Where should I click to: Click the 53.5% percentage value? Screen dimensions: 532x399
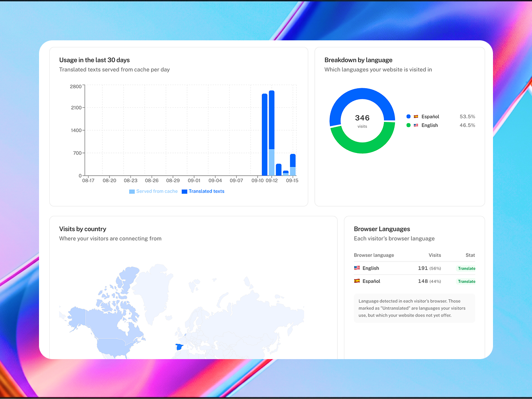[467, 117]
